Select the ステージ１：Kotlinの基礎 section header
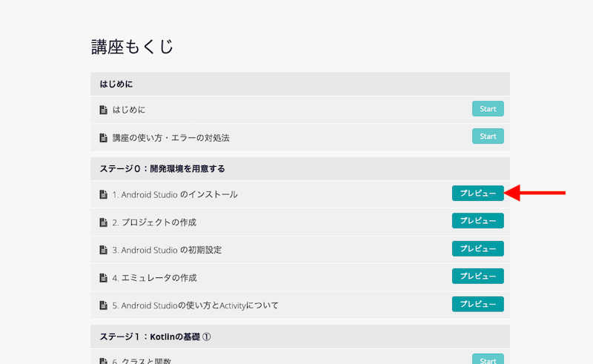The width and height of the screenshot is (593, 364). (x=300, y=337)
